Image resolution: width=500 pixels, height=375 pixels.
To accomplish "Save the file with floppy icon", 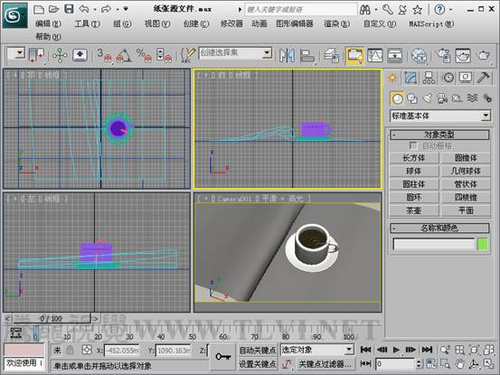I will tap(69, 9).
